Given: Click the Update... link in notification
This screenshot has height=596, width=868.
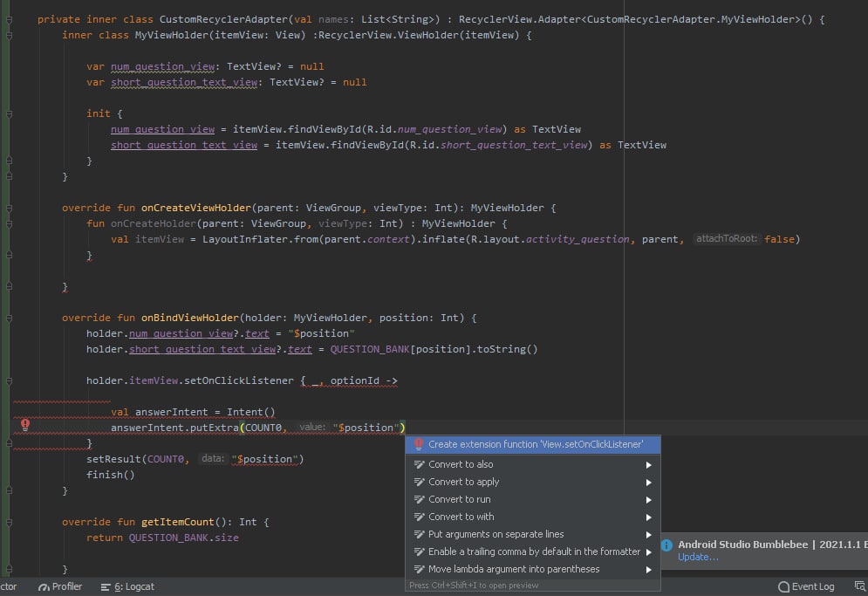Looking at the screenshot, I should coord(698,558).
